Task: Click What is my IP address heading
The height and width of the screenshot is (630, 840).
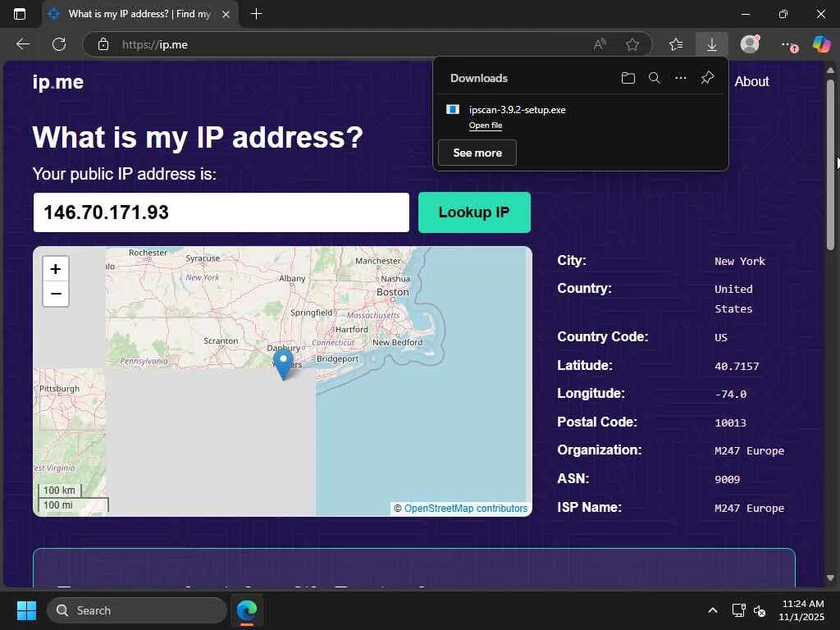Action: (x=198, y=137)
